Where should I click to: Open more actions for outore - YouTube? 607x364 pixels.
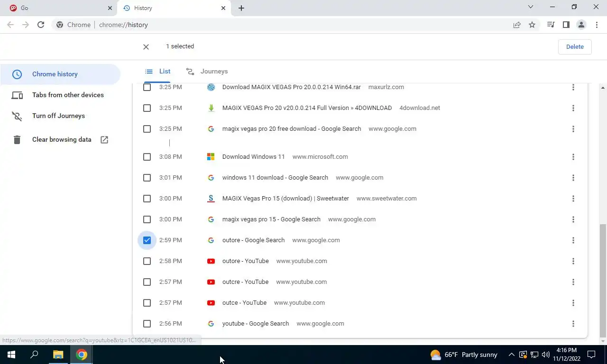[x=573, y=261]
